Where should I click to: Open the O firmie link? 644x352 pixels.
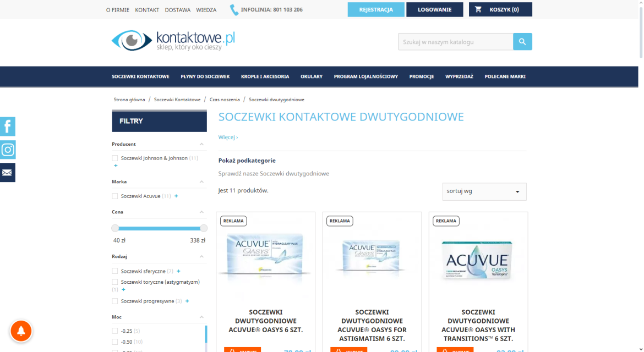pos(117,10)
